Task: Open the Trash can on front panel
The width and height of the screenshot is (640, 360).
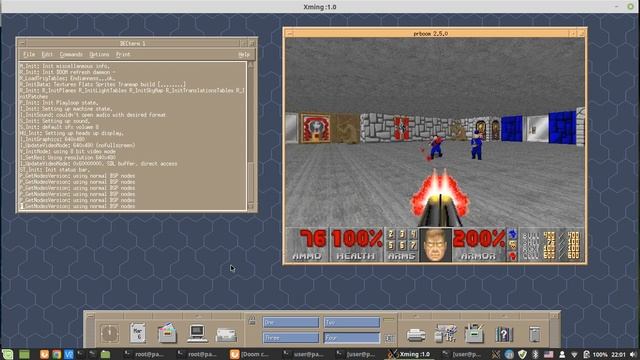Action: [534, 334]
